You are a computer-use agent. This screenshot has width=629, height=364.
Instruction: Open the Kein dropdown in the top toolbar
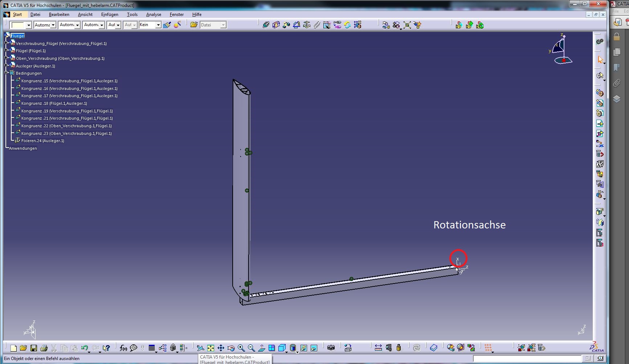150,25
